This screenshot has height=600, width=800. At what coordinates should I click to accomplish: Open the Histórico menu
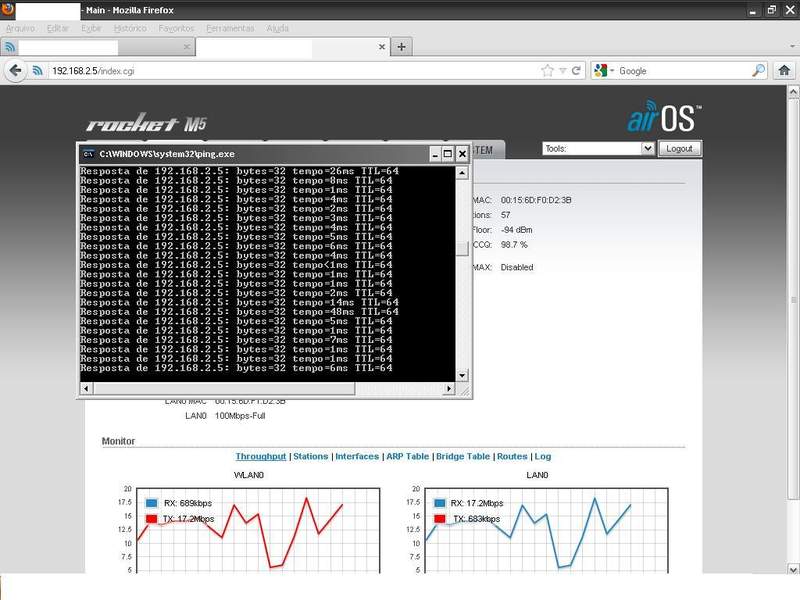[x=130, y=28]
